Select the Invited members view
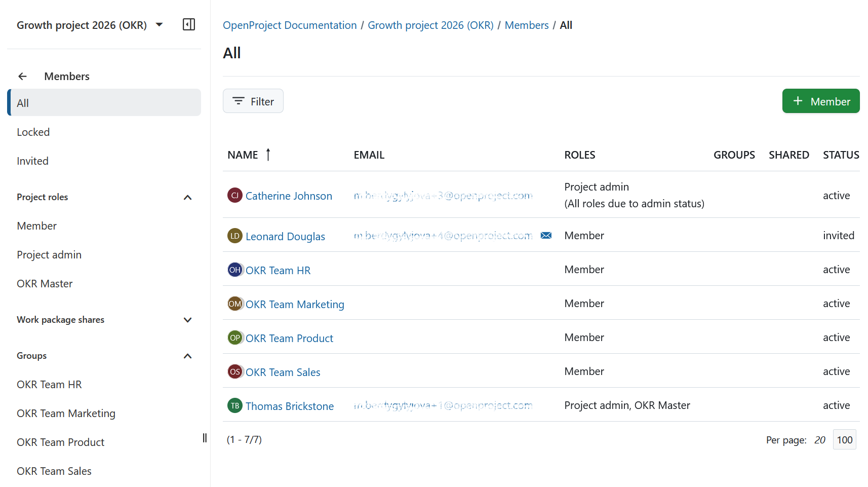This screenshot has height=487, width=868. coord(32,161)
